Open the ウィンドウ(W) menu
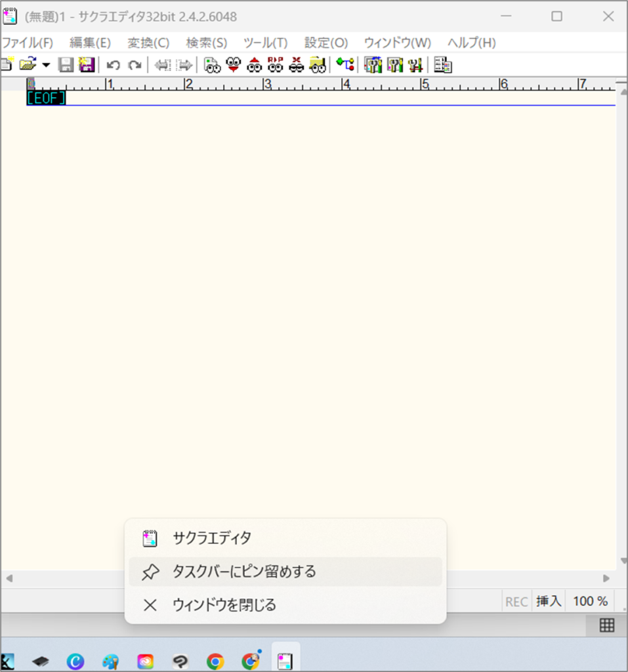The image size is (628, 672). pyautogui.click(x=397, y=43)
